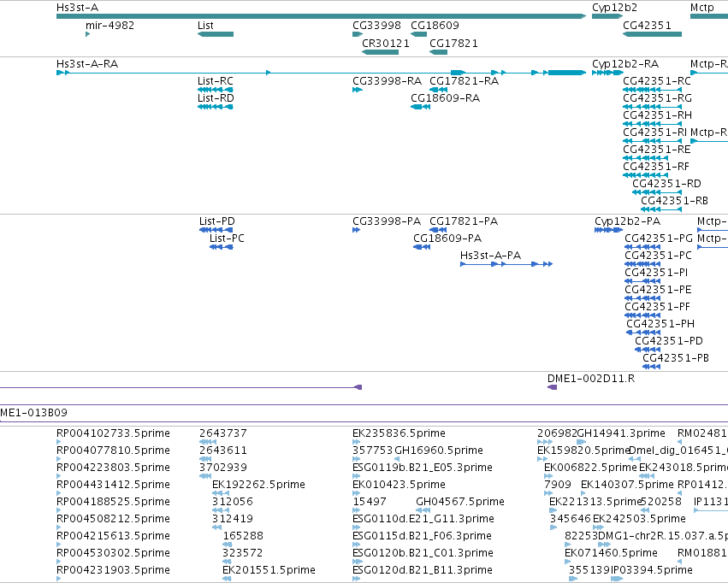Click the List-PD protein label
The width and height of the screenshot is (728, 583).
pyautogui.click(x=217, y=221)
